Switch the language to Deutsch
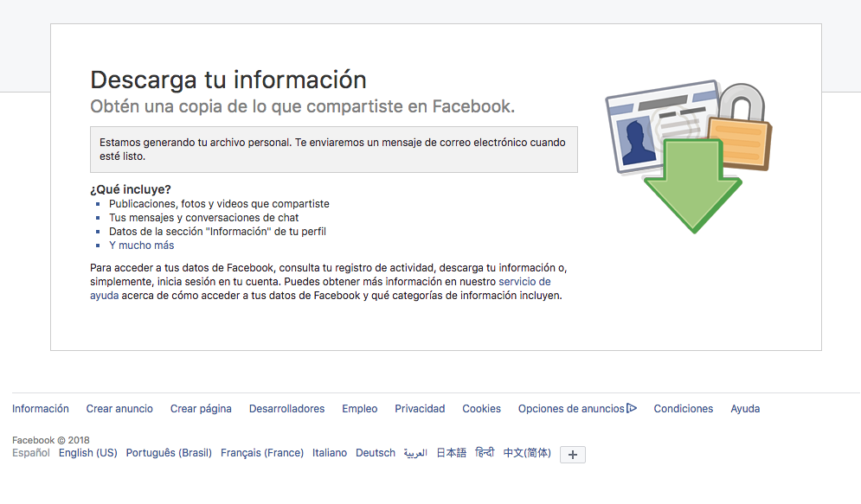The width and height of the screenshot is (861, 504). coord(375,452)
